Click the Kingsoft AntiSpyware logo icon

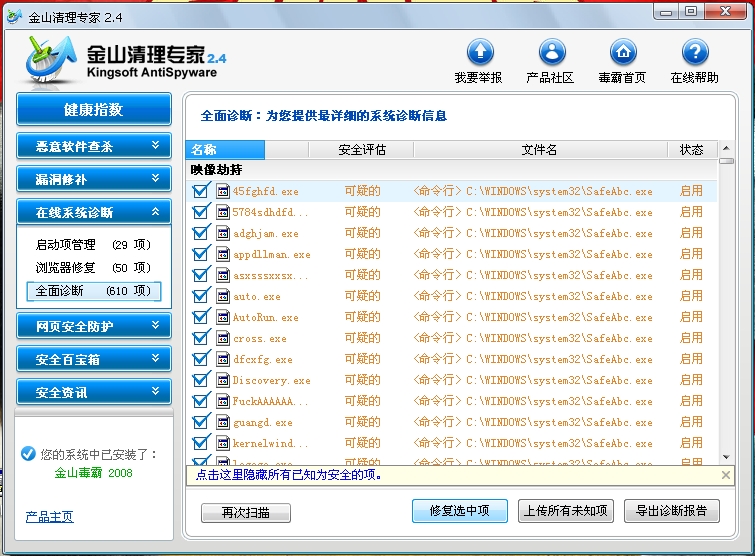pyautogui.click(x=51, y=61)
